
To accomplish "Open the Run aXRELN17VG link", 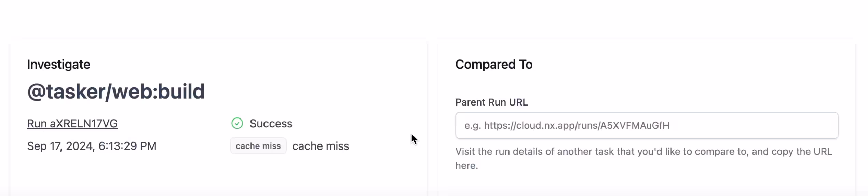I will click(72, 124).
